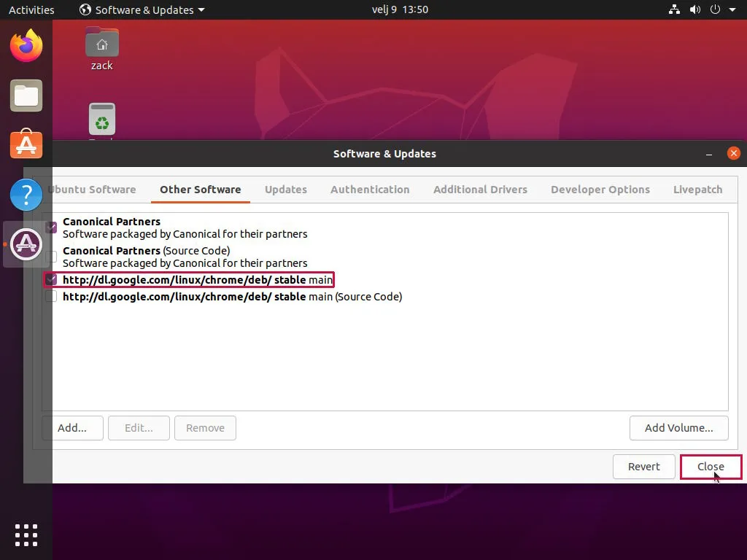Open Activities overview

(31, 9)
